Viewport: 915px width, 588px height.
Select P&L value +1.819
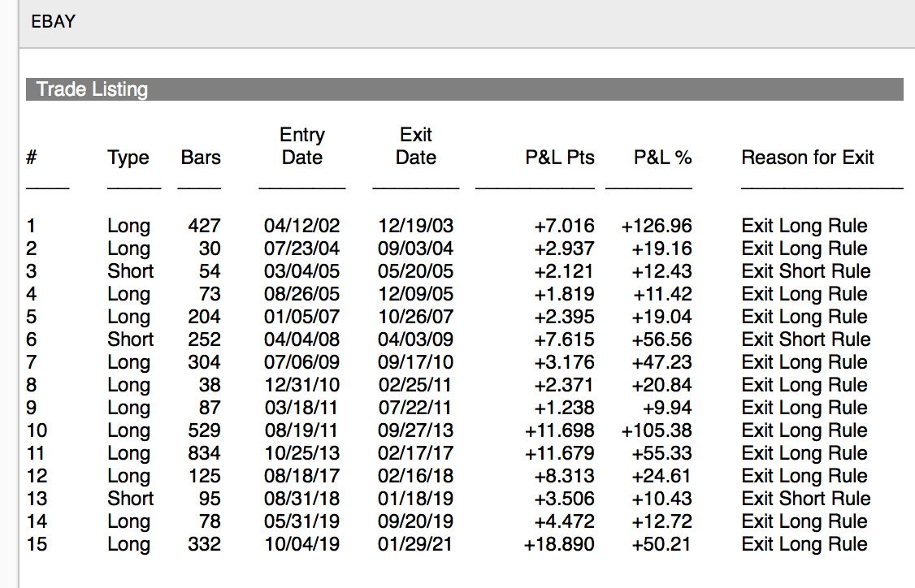point(564,294)
